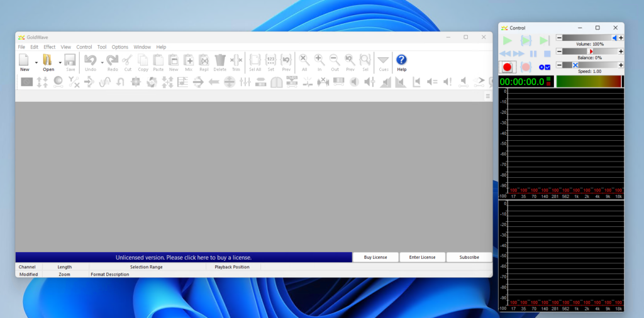This screenshot has width=644, height=318.
Task: Click the Zoom In magnifier icon
Action: pos(319,60)
